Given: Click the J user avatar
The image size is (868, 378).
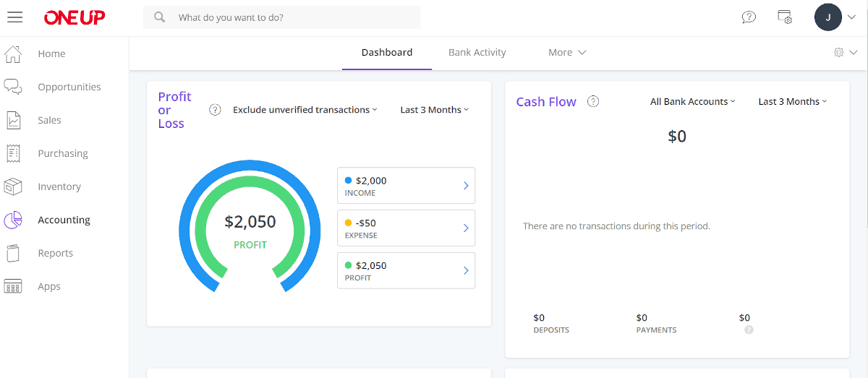Looking at the screenshot, I should (x=828, y=17).
